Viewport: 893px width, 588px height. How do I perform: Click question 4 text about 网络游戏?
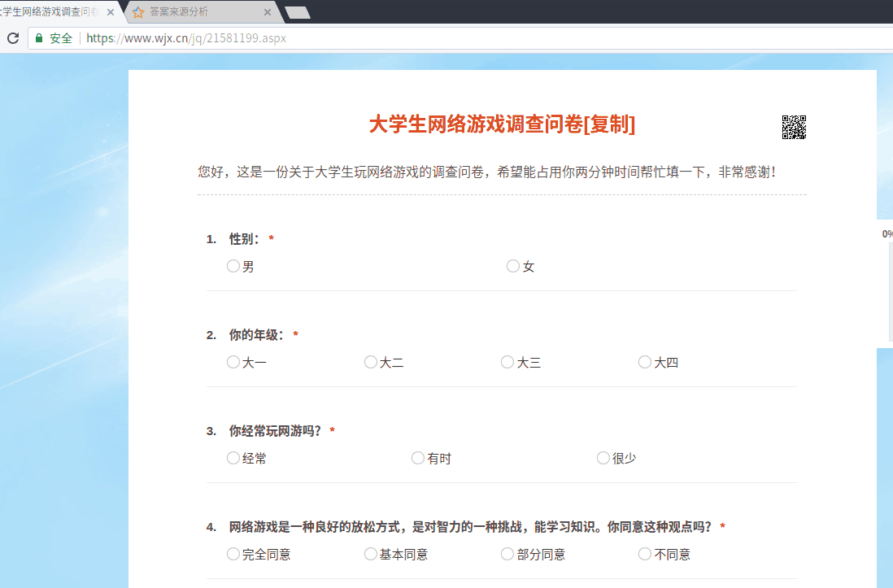(x=470, y=527)
